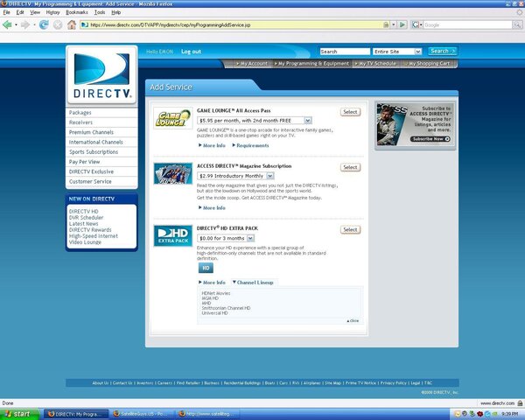Click the DIRECTV logo
525x420 pixels.
click(x=101, y=75)
